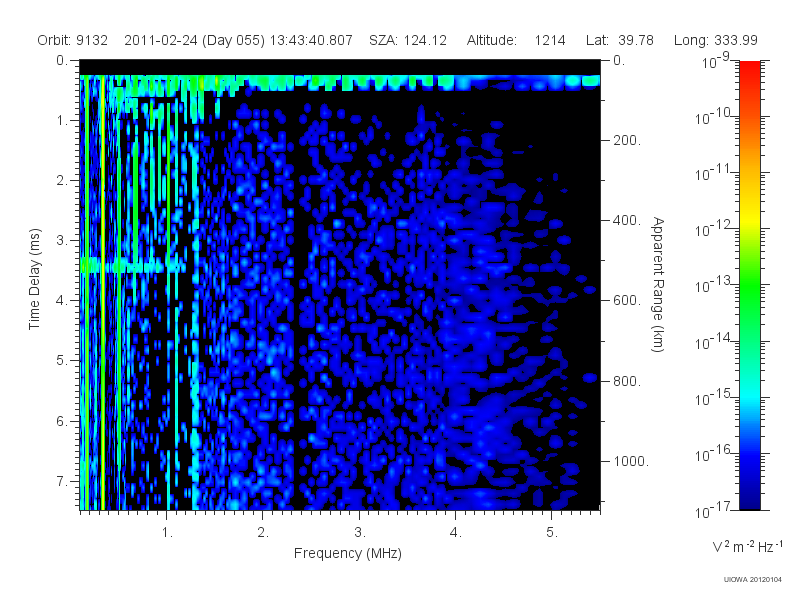Click the Altitude 1214 header value
Image resolution: width=800 pixels, height=600 pixels.
pyautogui.click(x=516, y=40)
